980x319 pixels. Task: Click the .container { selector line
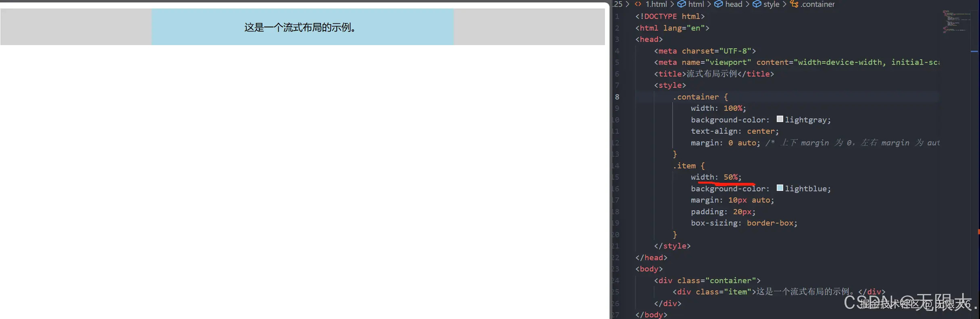point(700,97)
